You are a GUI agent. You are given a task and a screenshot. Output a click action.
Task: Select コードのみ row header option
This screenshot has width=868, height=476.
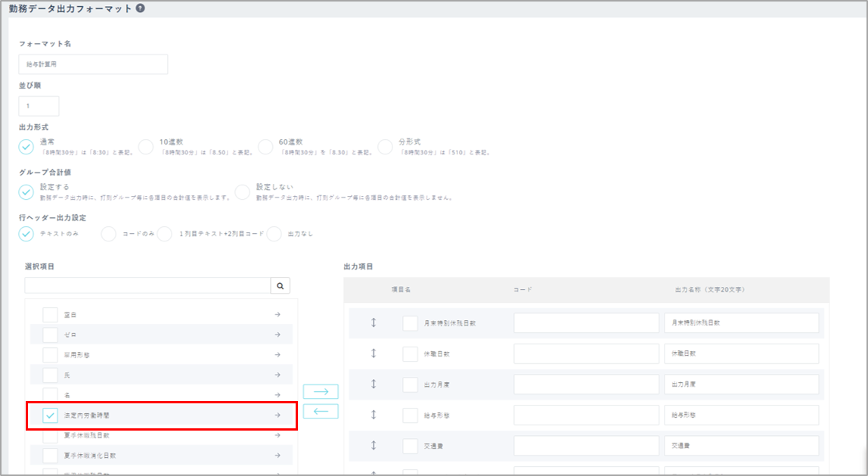click(109, 234)
